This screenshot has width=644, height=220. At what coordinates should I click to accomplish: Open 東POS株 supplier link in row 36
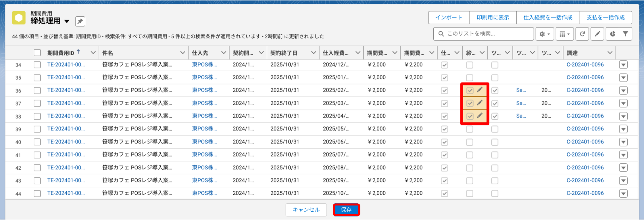(204, 90)
